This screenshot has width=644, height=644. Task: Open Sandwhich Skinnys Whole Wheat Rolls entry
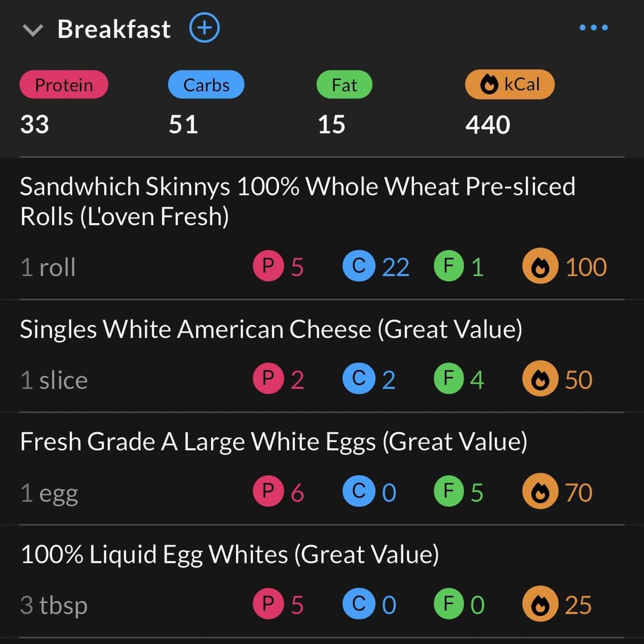[297, 201]
